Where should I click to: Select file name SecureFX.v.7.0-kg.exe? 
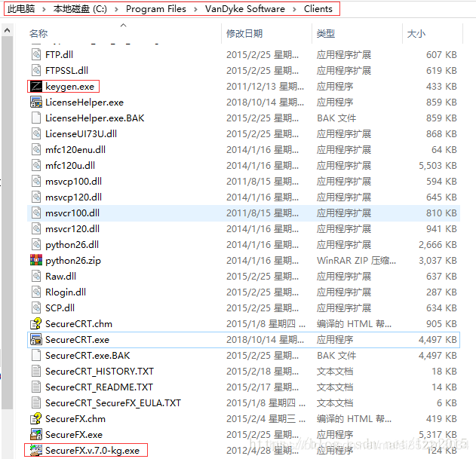point(92,451)
